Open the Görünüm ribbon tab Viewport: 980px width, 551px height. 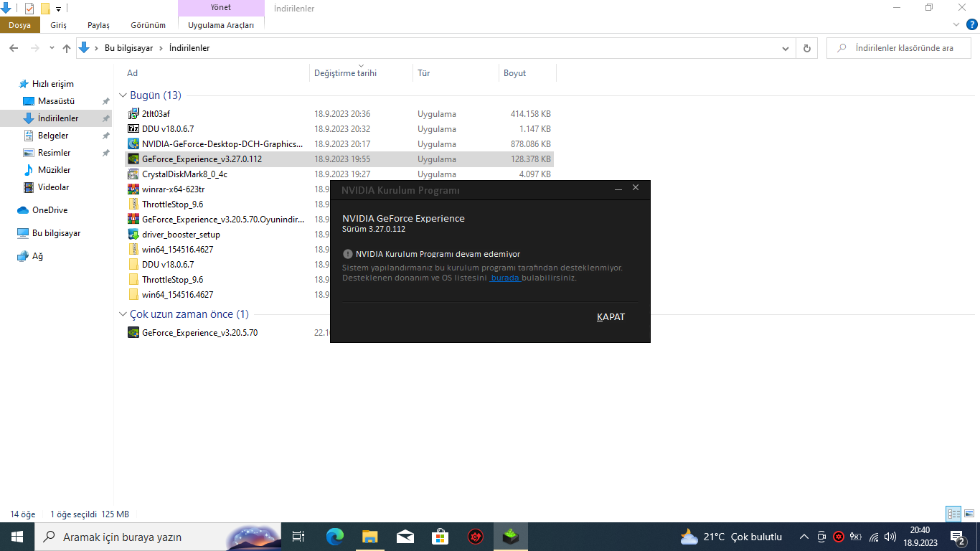[x=148, y=25]
